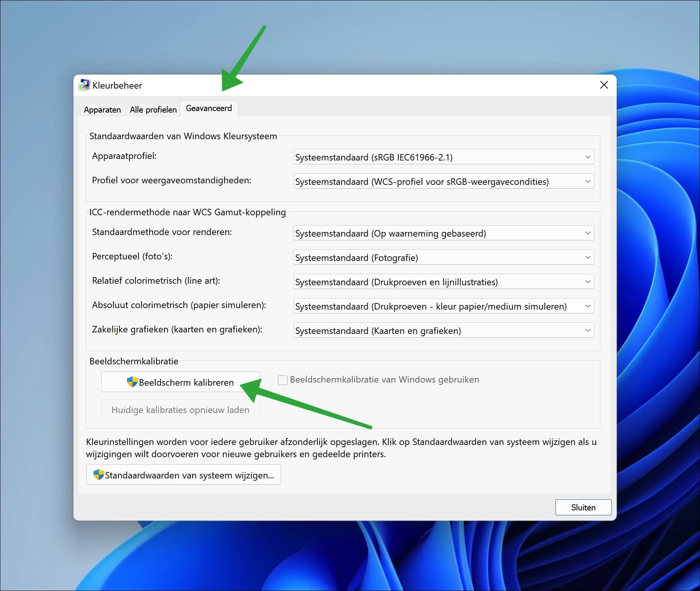Click the Kleurbeheer title bar icon
700x591 pixels.
tap(84, 85)
